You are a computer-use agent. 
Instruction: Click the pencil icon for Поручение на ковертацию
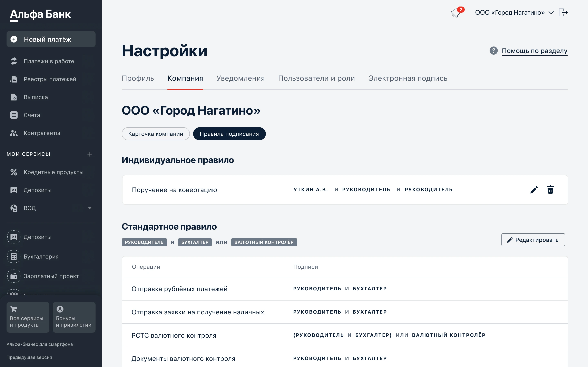pos(534,190)
